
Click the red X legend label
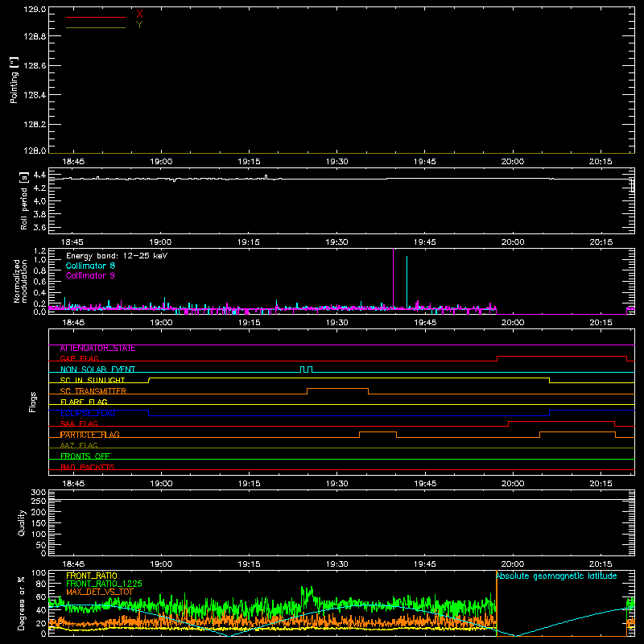[139, 14]
